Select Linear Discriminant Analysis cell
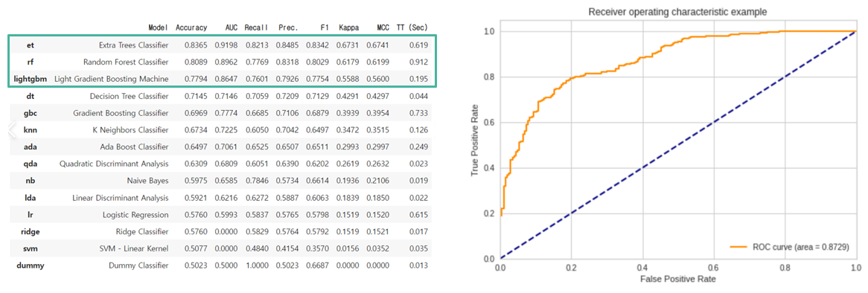The height and width of the screenshot is (293, 868). (120, 197)
